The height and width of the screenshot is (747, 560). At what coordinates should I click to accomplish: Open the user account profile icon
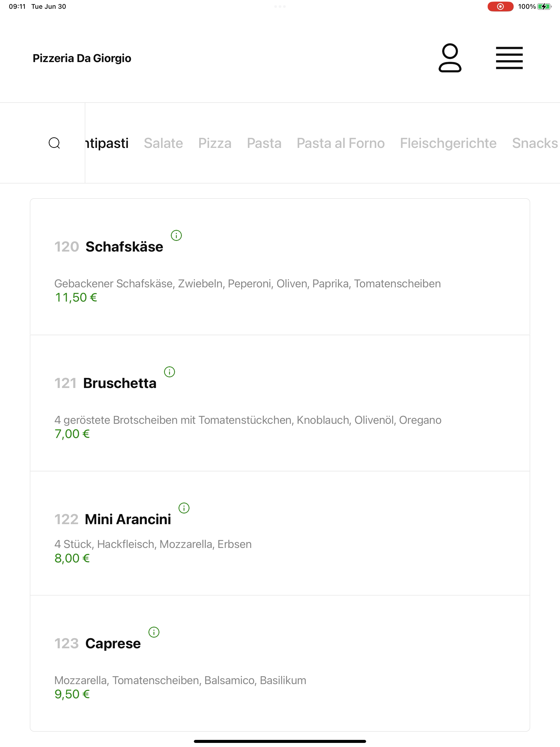pyautogui.click(x=450, y=58)
